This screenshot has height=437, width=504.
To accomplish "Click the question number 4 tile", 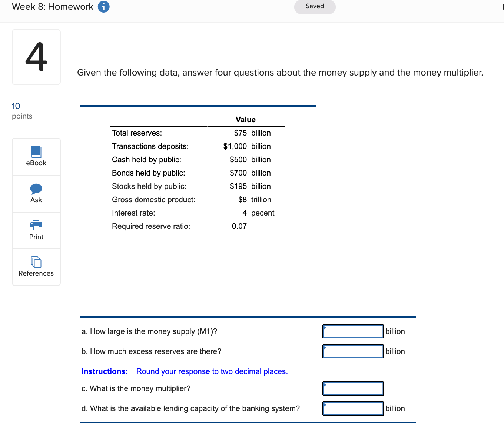I will click(x=36, y=56).
